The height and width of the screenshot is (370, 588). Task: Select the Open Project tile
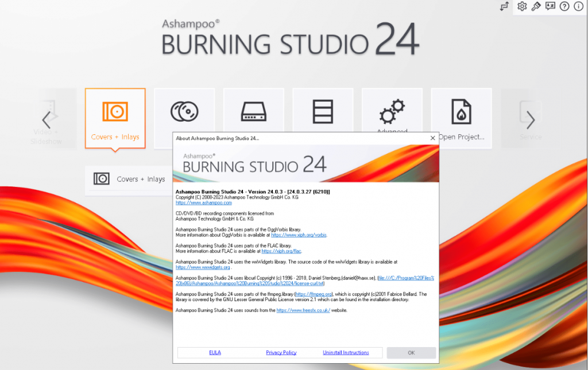(x=461, y=118)
